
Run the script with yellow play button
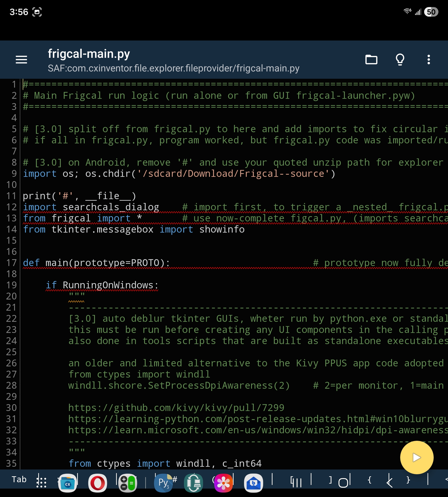[417, 457]
